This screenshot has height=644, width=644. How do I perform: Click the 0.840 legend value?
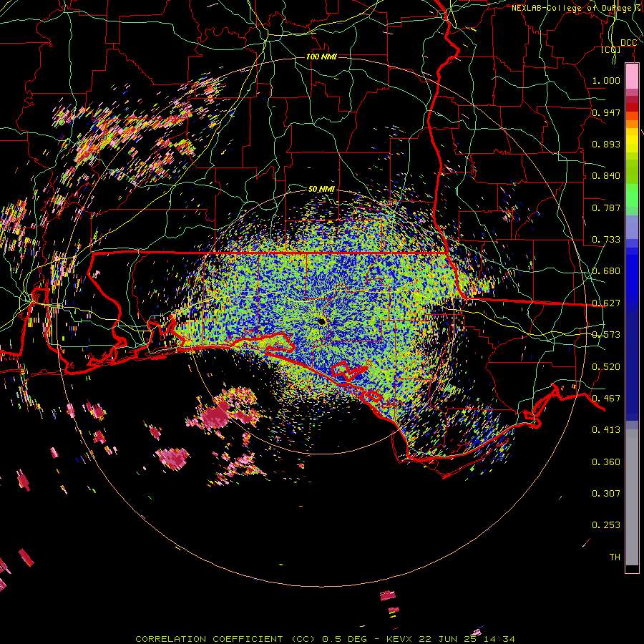click(606, 176)
